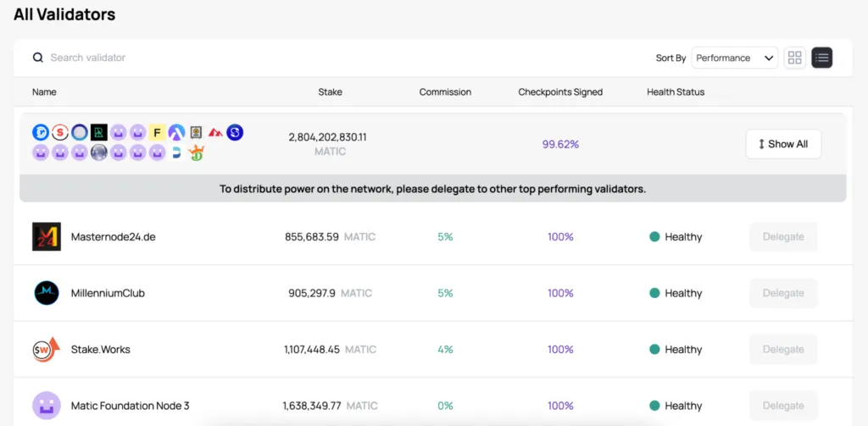
Task: Click the globe validator icon
Action: [x=99, y=152]
